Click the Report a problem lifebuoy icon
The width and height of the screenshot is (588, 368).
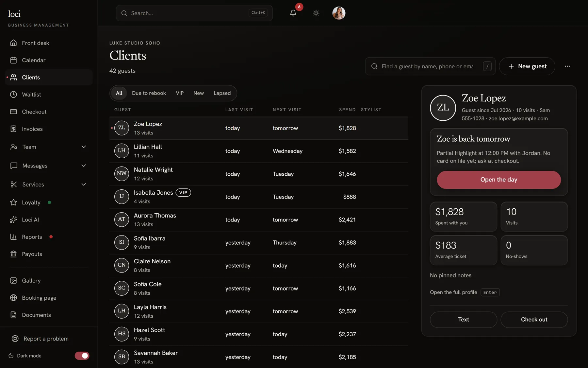point(15,339)
